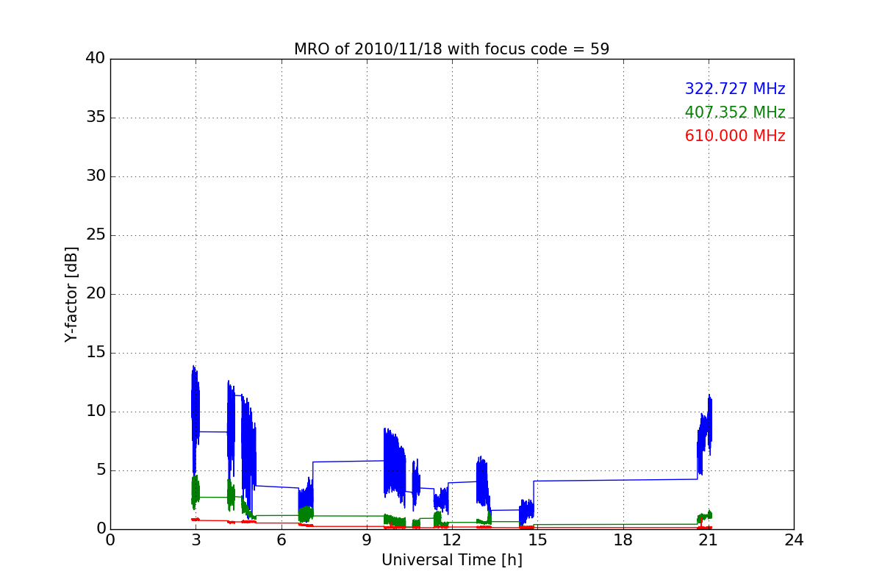Click the y-axis tick label 5

coord(100,470)
